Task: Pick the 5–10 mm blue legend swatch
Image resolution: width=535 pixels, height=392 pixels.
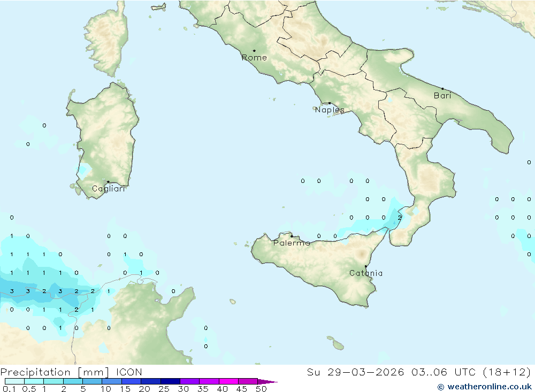Action: [x=92, y=382]
